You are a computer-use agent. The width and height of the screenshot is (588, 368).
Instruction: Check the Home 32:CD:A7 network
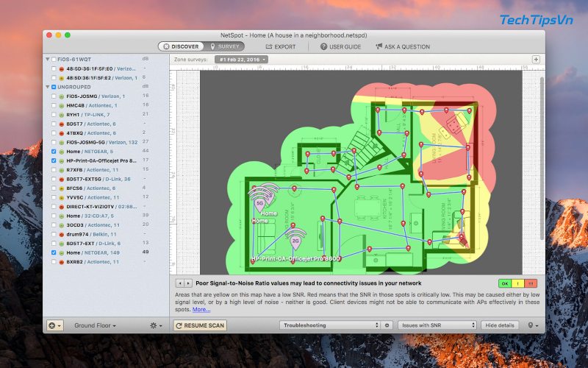(x=54, y=216)
